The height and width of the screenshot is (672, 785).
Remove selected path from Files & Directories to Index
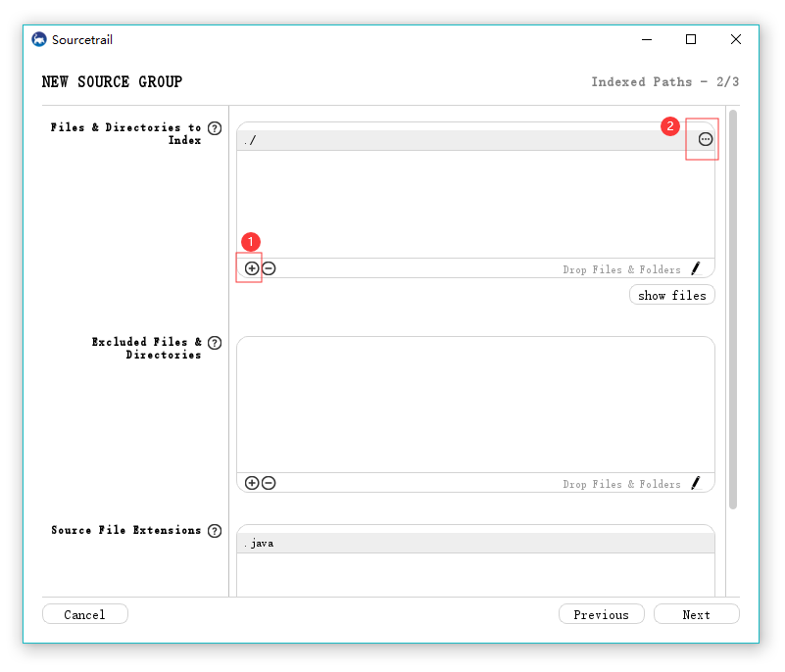(269, 268)
